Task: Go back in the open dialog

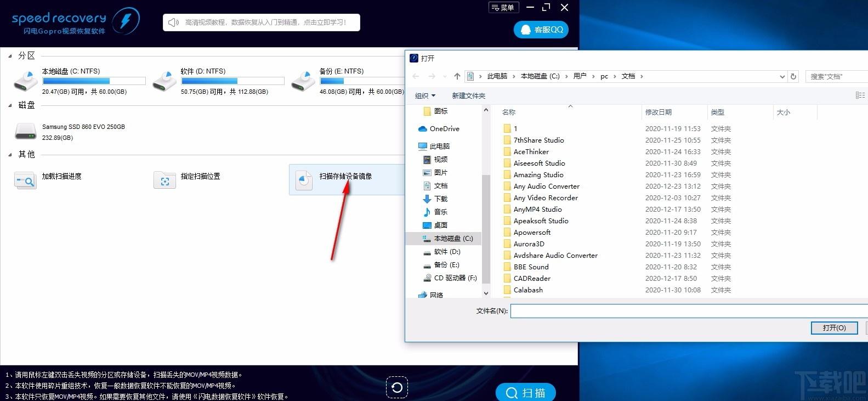Action: click(416, 76)
